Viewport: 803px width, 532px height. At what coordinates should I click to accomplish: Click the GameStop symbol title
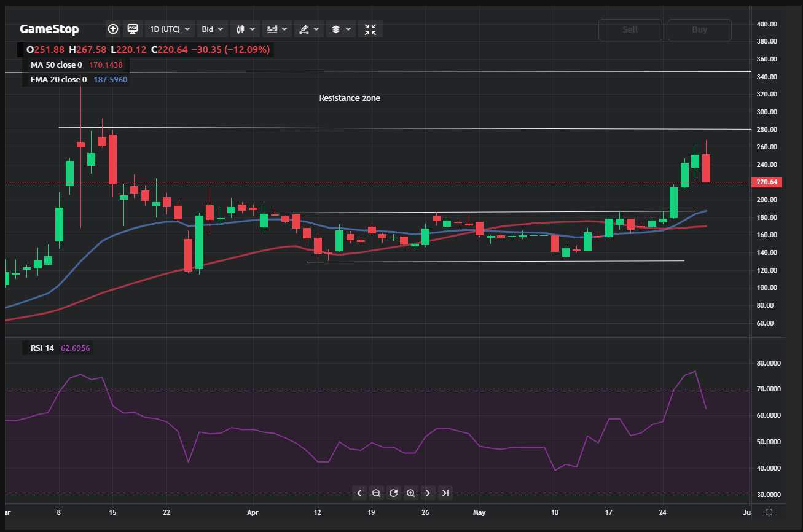point(49,29)
